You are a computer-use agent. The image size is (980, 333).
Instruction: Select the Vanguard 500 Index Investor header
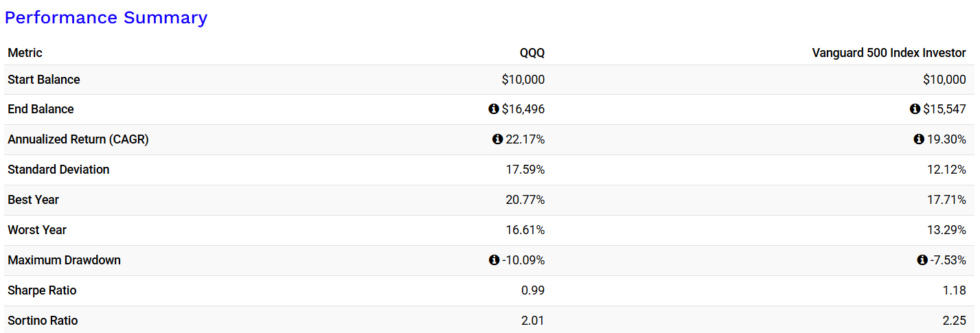coord(889,53)
